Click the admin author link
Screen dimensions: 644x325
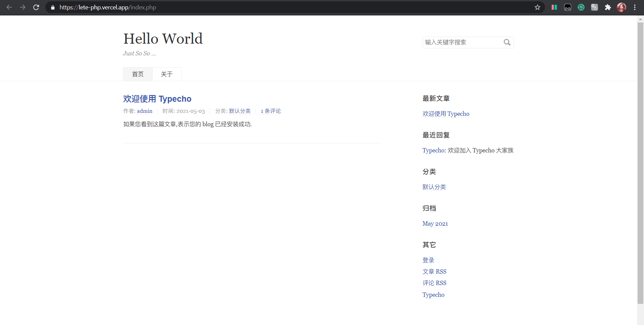coord(145,111)
